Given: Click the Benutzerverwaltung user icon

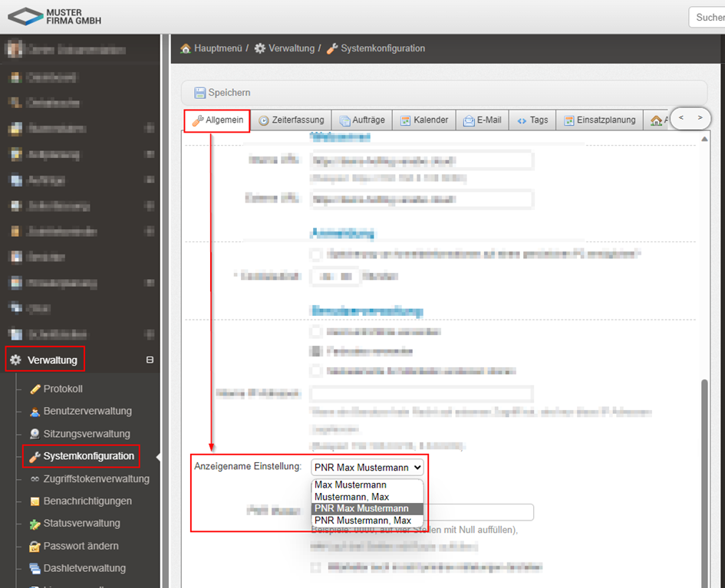Looking at the screenshot, I should pos(35,412).
